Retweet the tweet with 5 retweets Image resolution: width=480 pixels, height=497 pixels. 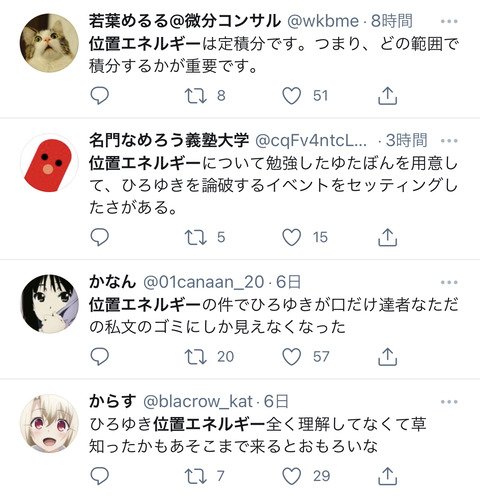click(196, 237)
